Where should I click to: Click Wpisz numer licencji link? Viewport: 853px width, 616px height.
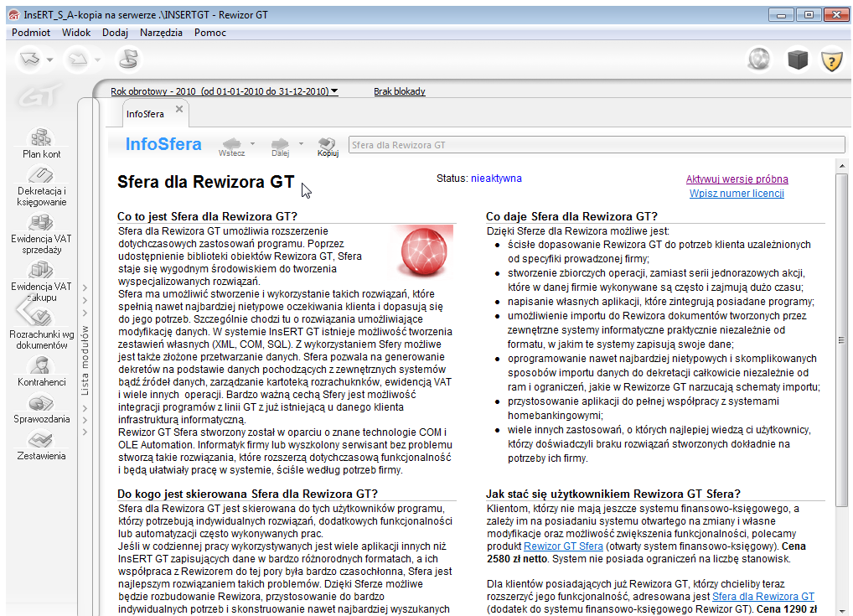(x=737, y=194)
